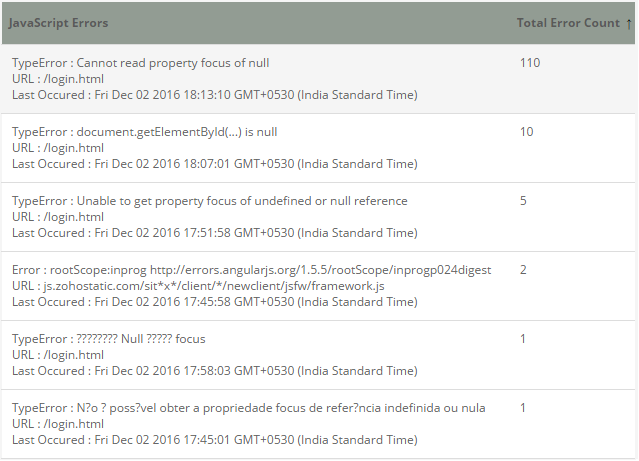Click Last Occured 18:13:10 timestamp line
This screenshot has width=639, height=461.
click(214, 95)
